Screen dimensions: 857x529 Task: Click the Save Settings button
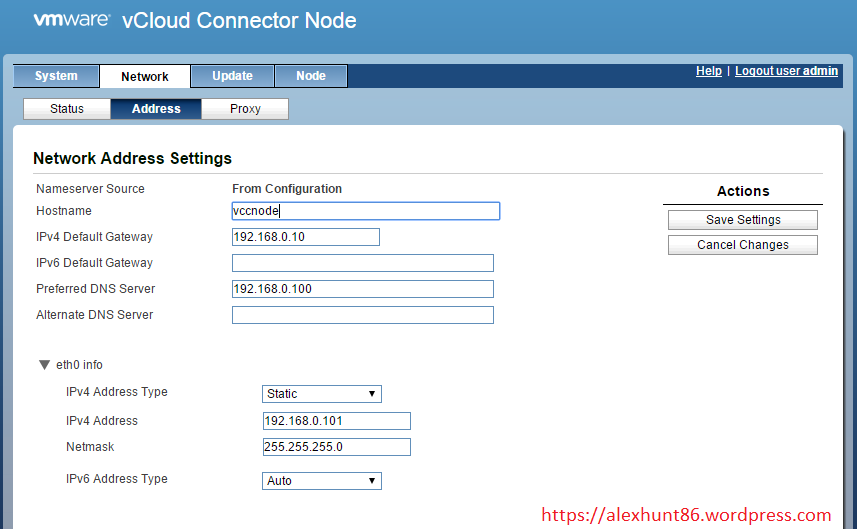tap(743, 220)
